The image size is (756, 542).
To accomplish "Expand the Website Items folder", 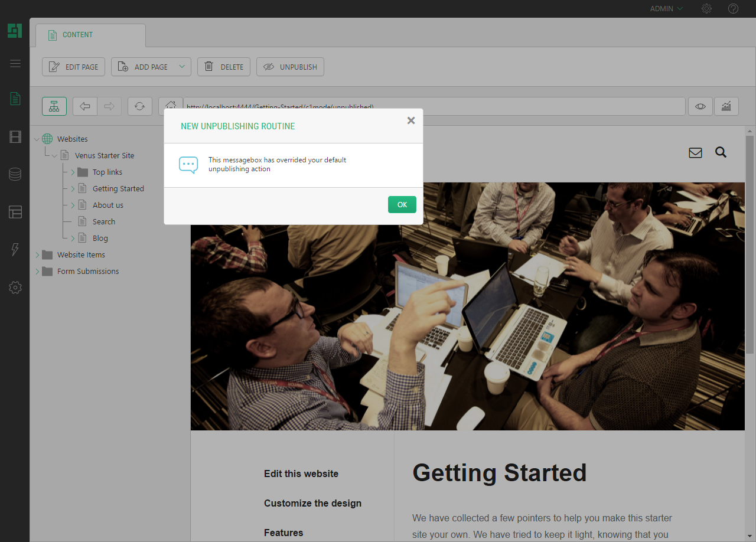I will [37, 255].
